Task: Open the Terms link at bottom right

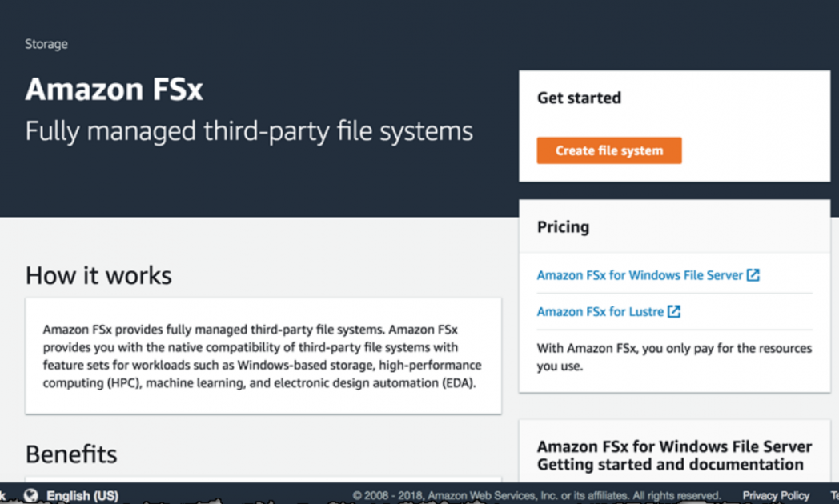Action: tap(835, 494)
